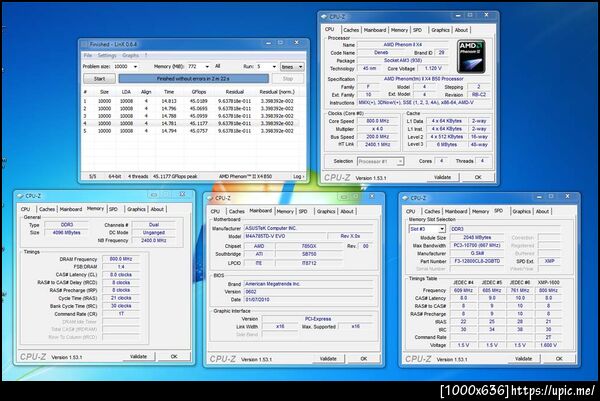Click the Package value 'Socket AM3 (938)'
This screenshot has height=401, width=600.
[x=403, y=60]
